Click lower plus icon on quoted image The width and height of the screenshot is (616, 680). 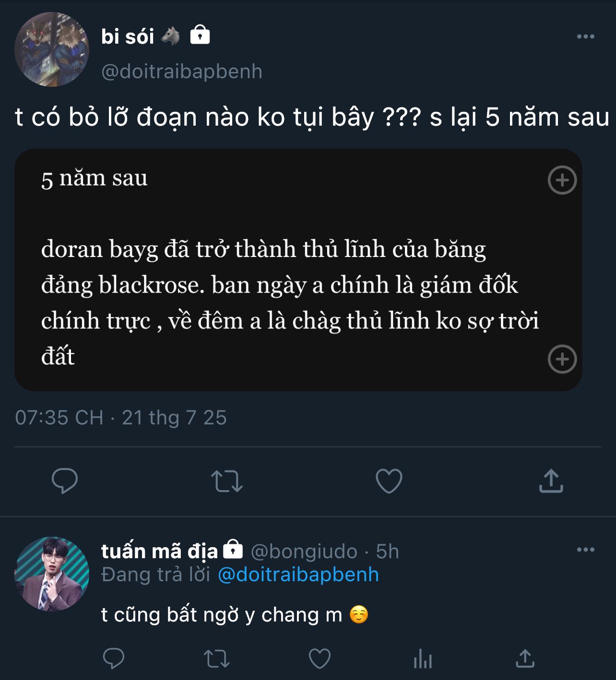coord(562,359)
